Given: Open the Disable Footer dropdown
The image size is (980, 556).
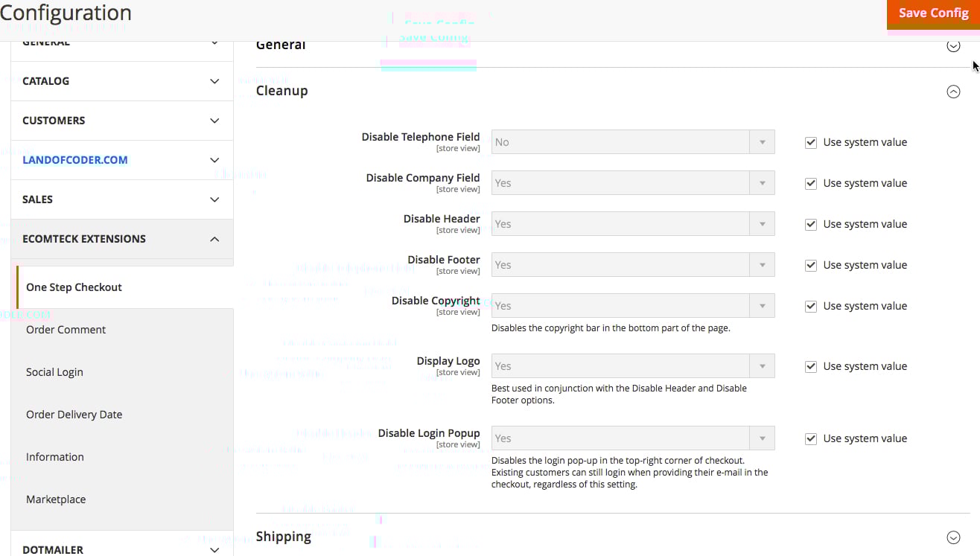Looking at the screenshot, I should click(x=633, y=265).
